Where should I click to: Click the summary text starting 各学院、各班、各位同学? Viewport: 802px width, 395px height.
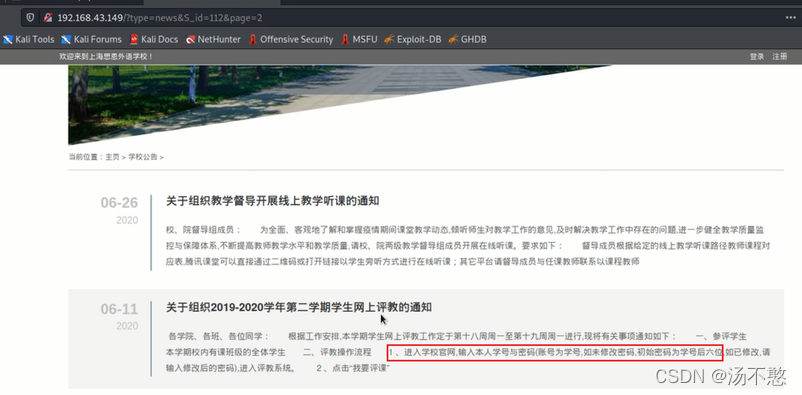468,352
